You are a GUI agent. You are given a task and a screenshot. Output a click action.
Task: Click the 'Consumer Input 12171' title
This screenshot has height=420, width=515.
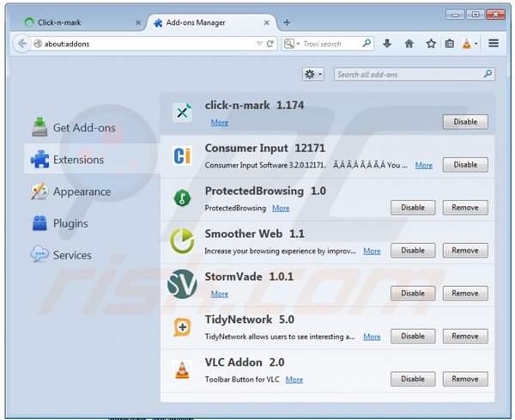tap(264, 148)
